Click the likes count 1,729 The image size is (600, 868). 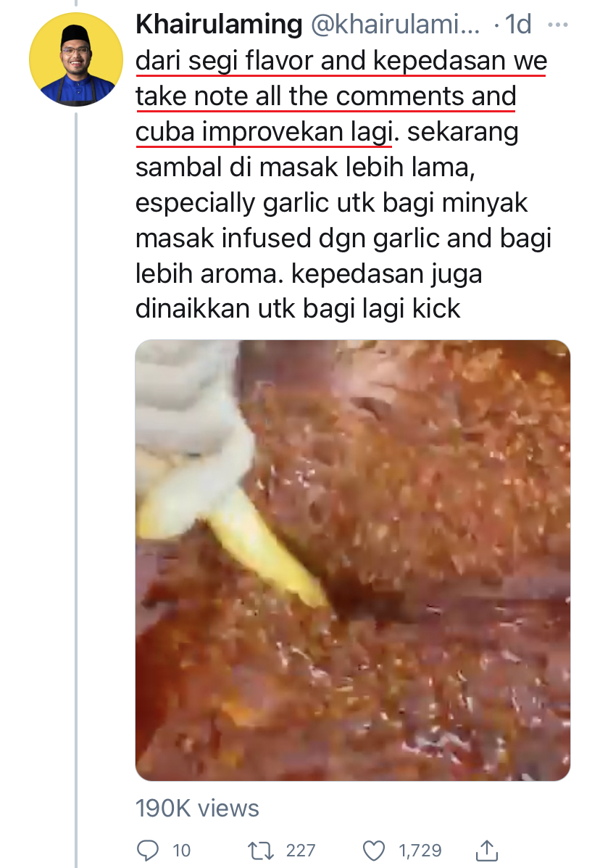420,851
